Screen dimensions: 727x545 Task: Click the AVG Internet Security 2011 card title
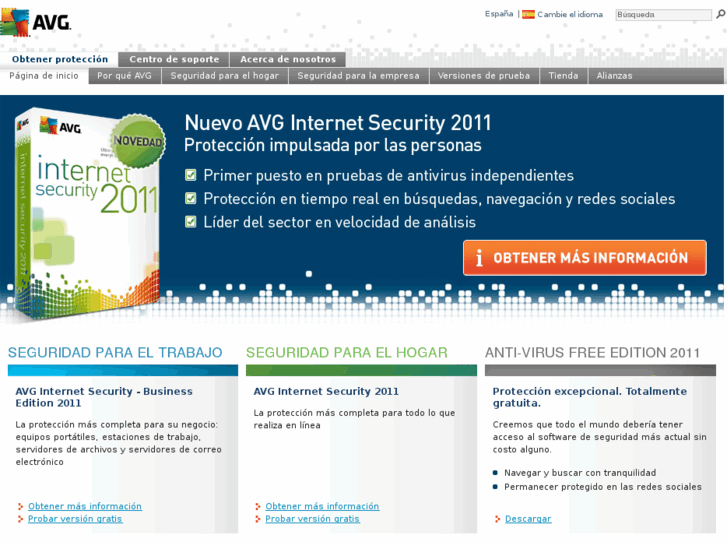tap(326, 391)
